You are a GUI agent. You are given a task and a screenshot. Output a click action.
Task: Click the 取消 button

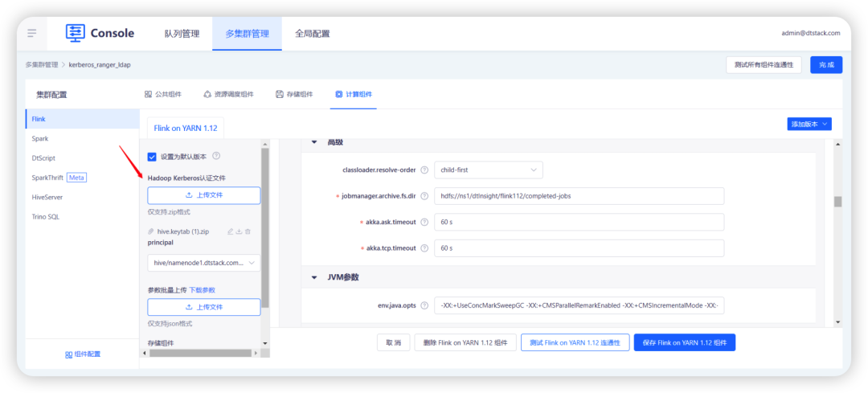[394, 342]
